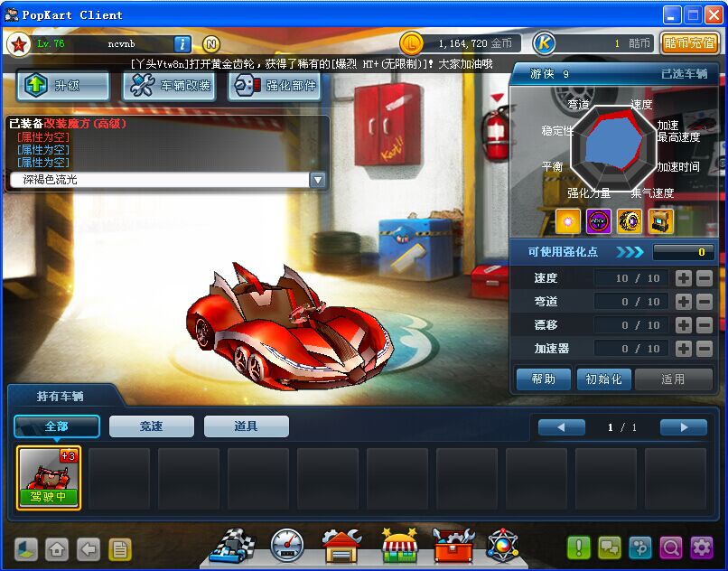Increase 弯道 points with plus button

pyautogui.click(x=683, y=302)
